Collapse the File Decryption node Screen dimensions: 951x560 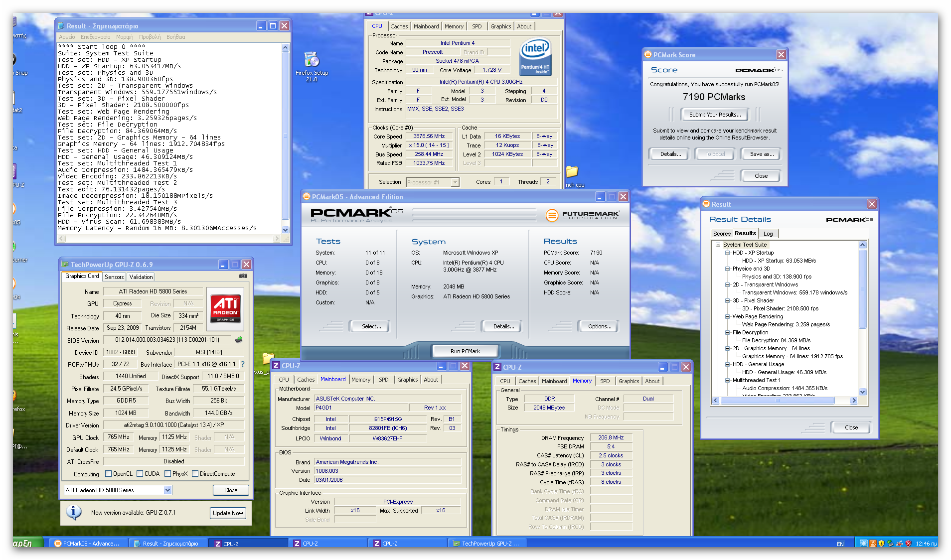click(x=727, y=332)
